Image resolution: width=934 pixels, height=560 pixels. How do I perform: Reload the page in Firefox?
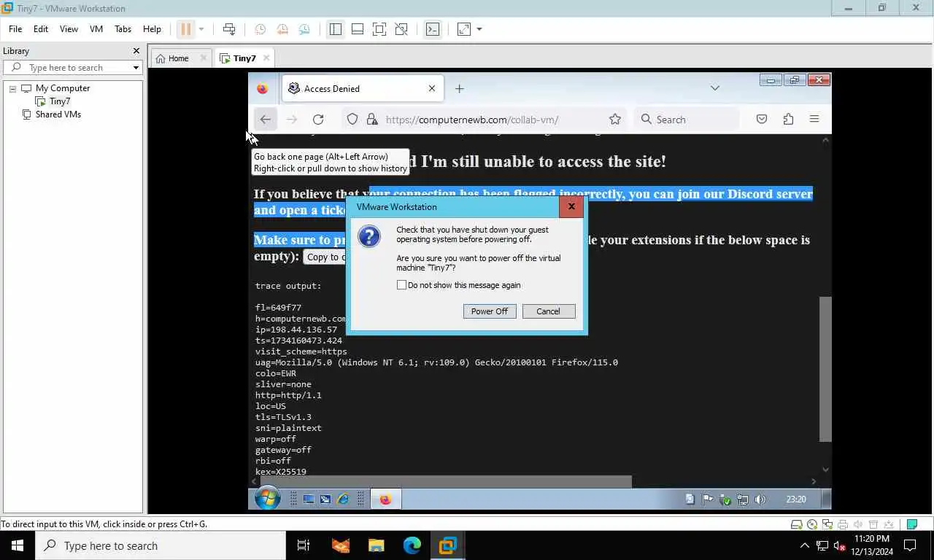[318, 120]
